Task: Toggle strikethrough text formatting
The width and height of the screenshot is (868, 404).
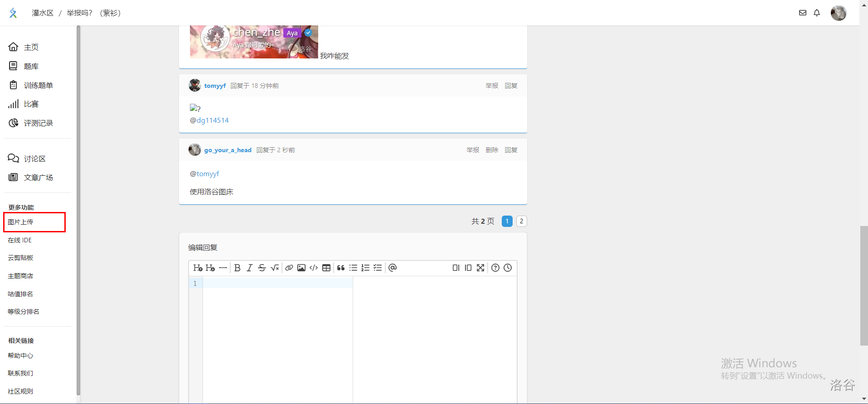Action: [262, 268]
